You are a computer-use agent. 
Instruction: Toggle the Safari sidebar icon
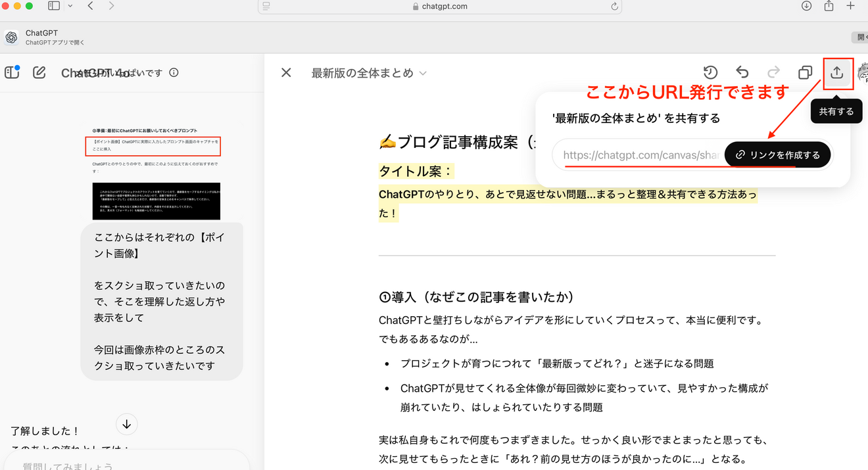point(54,6)
